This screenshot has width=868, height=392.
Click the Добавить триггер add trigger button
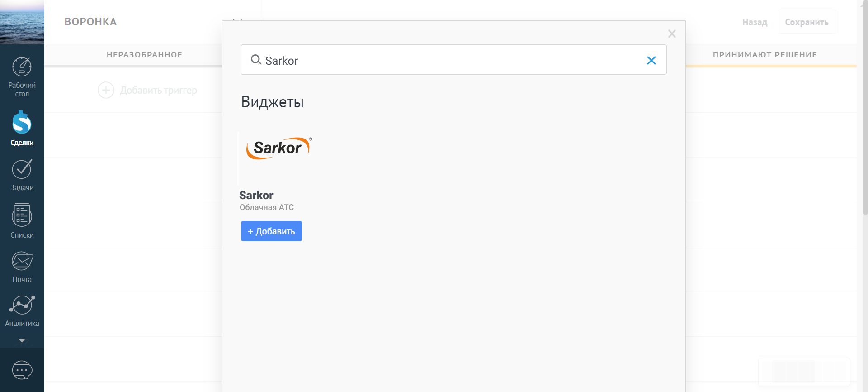(148, 90)
